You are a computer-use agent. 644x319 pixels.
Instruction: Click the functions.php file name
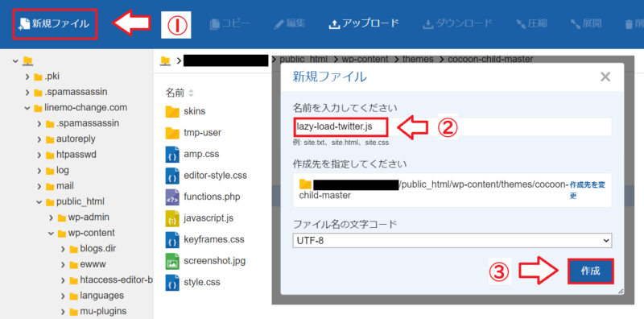(212, 197)
